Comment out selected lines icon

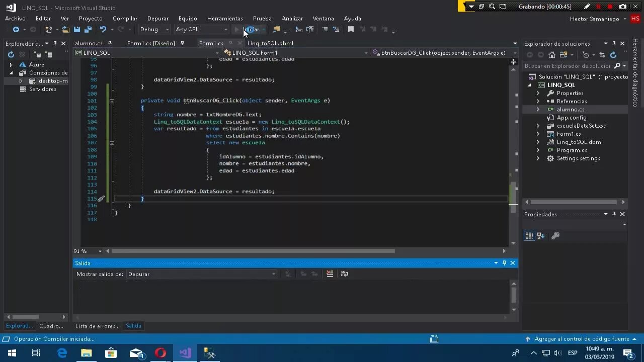[325, 30]
